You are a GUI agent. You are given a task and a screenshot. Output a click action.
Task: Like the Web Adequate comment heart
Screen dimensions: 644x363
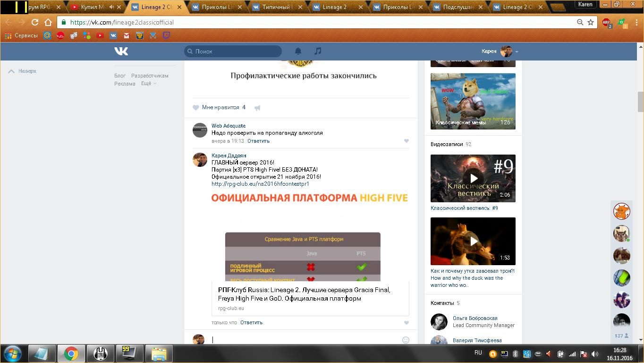click(x=406, y=141)
